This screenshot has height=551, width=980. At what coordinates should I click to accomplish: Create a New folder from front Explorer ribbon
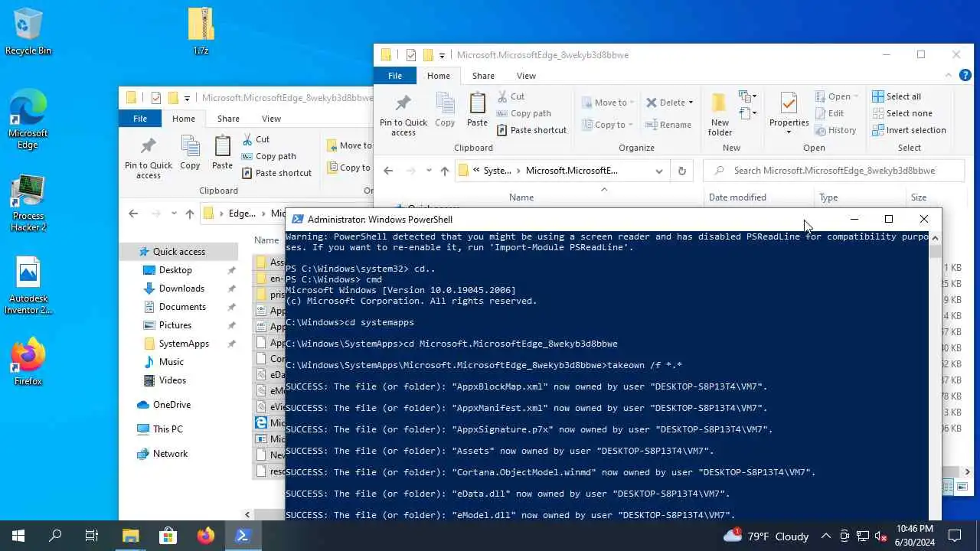[720, 115]
